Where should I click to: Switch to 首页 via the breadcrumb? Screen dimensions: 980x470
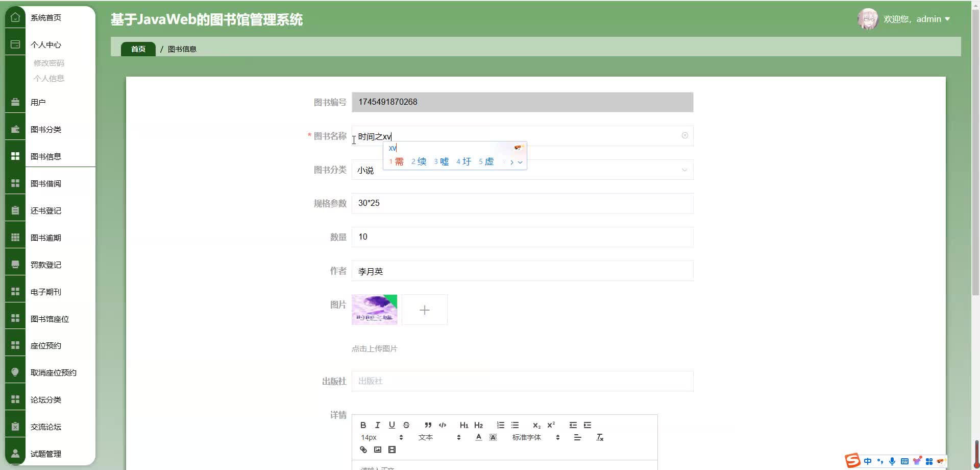(x=137, y=49)
